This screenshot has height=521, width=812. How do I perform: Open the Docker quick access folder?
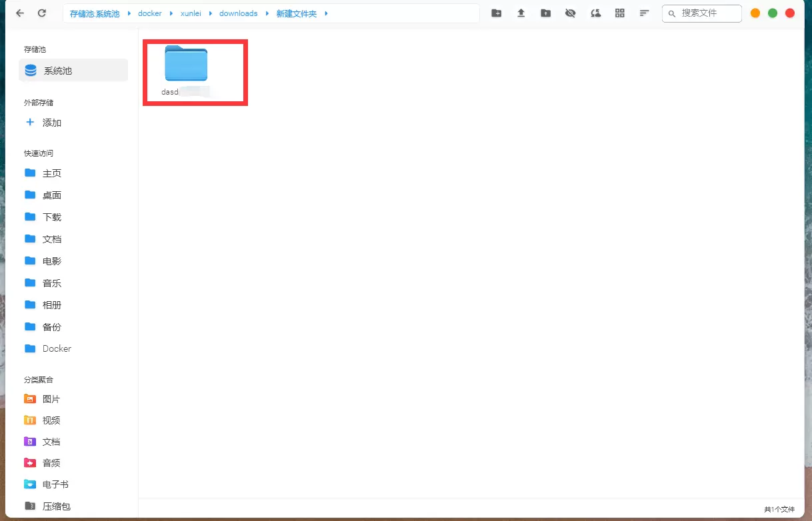tap(56, 348)
